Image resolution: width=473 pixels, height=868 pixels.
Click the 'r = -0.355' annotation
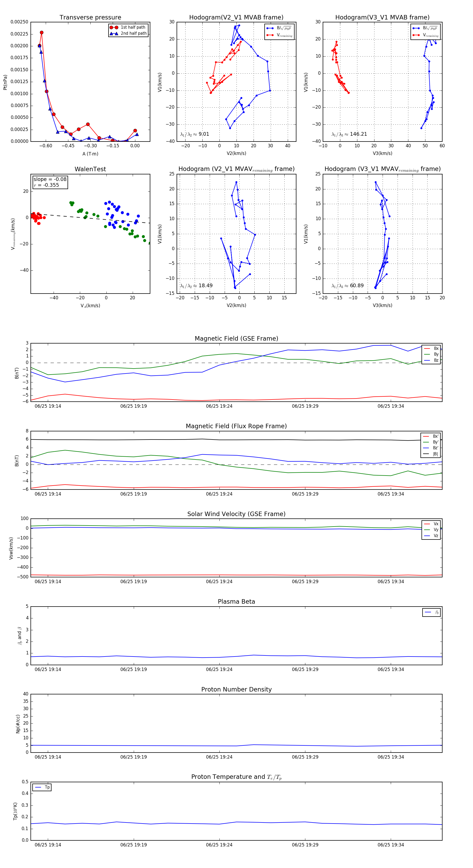point(46,185)
